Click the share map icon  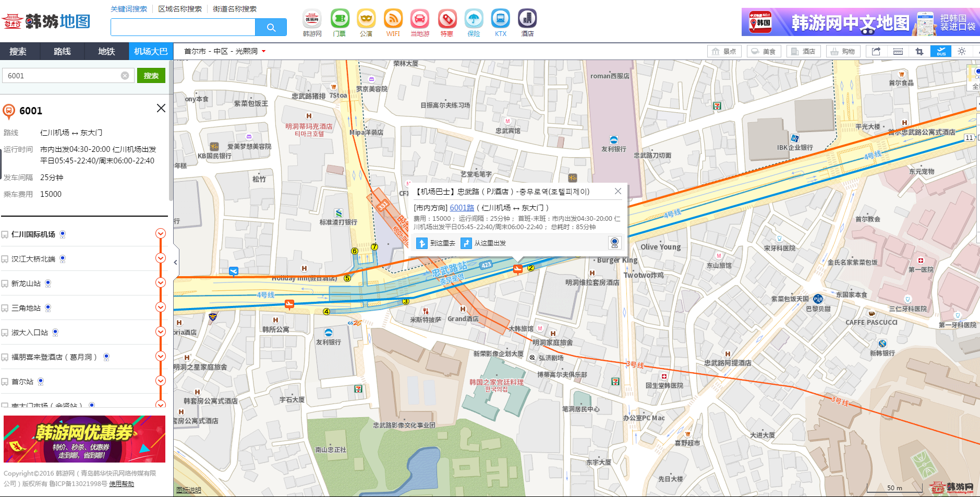point(876,51)
